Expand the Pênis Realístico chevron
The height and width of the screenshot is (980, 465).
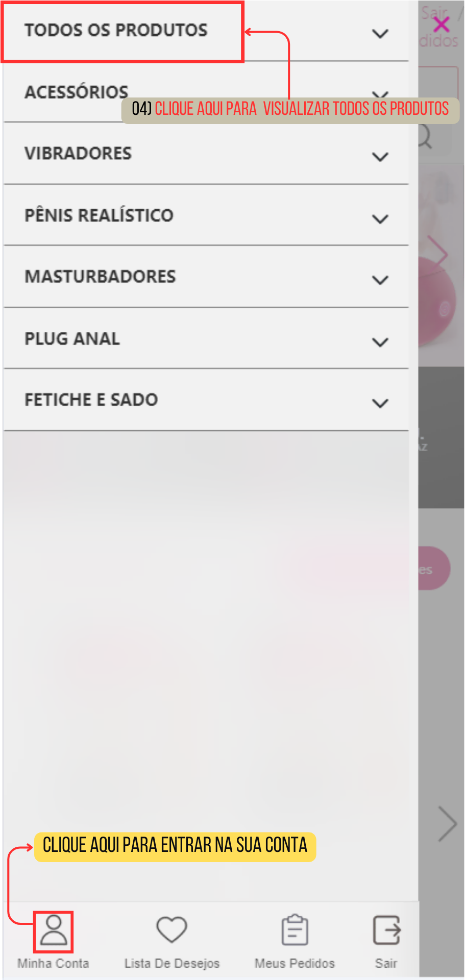(x=380, y=219)
